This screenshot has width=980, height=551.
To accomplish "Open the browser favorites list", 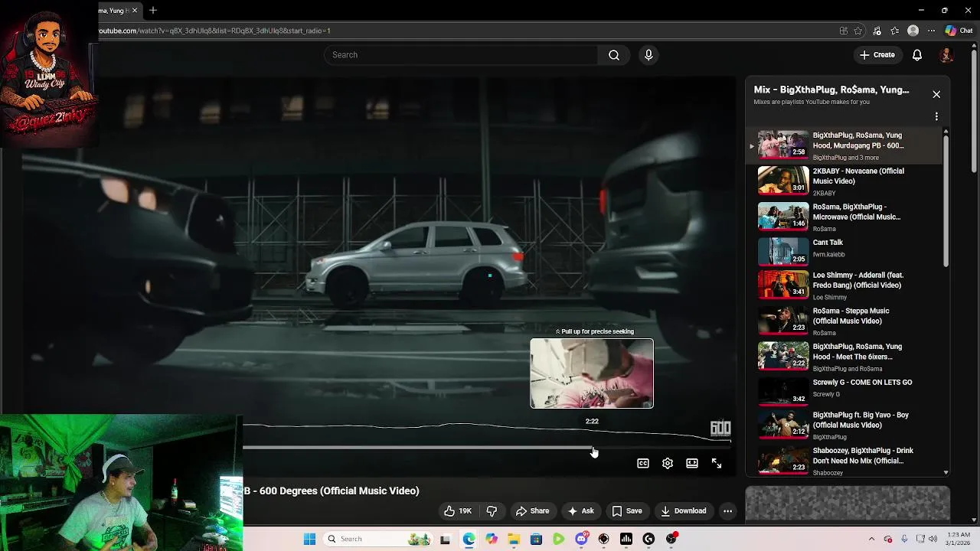I will click(895, 31).
